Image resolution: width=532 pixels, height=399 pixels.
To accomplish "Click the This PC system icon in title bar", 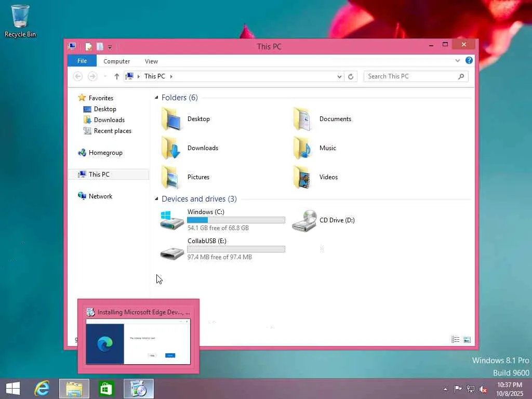I will 72,46.
